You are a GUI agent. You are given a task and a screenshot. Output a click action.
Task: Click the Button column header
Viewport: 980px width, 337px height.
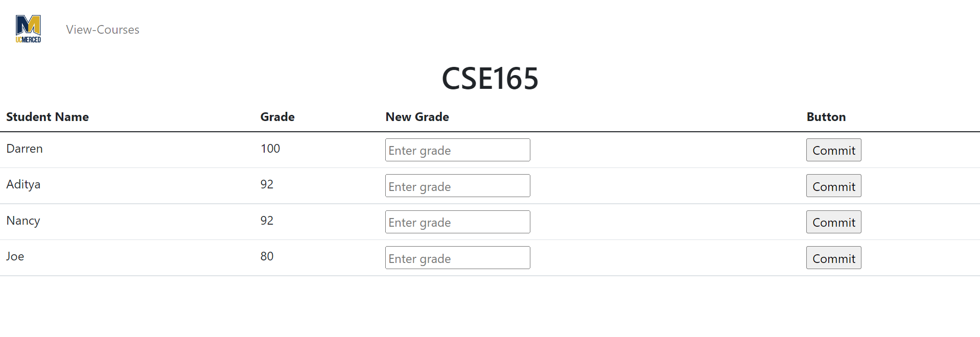825,116
